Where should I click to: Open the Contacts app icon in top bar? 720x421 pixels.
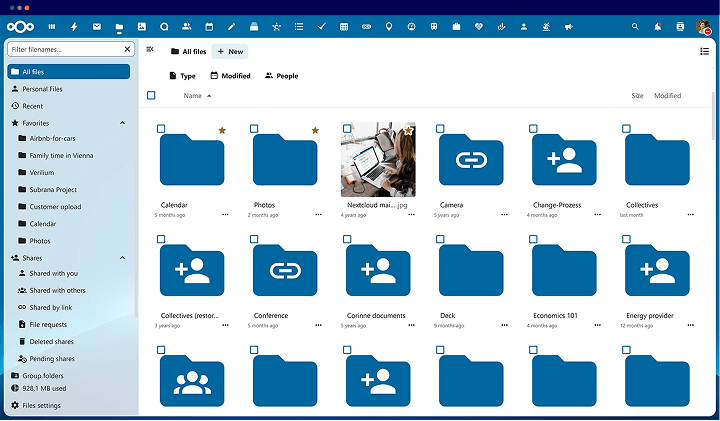(186, 27)
